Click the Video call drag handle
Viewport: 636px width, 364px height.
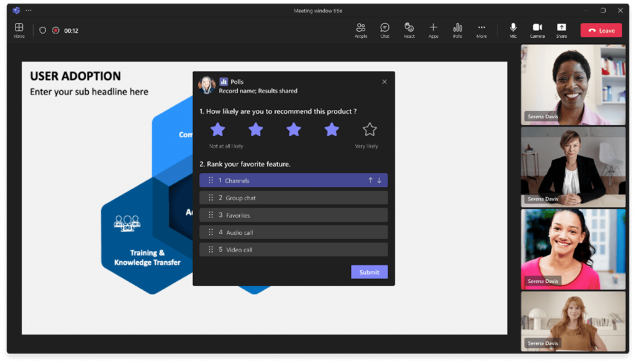(211, 250)
